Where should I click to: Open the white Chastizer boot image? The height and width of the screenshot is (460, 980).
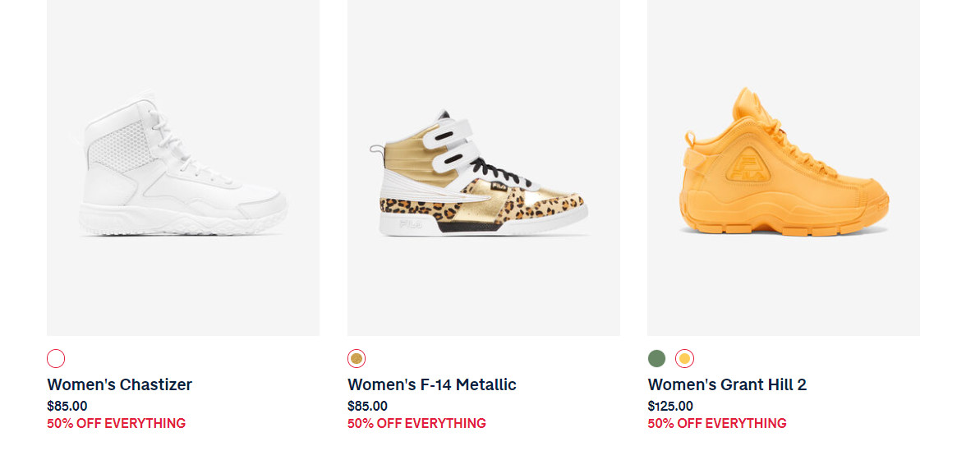[183, 168]
